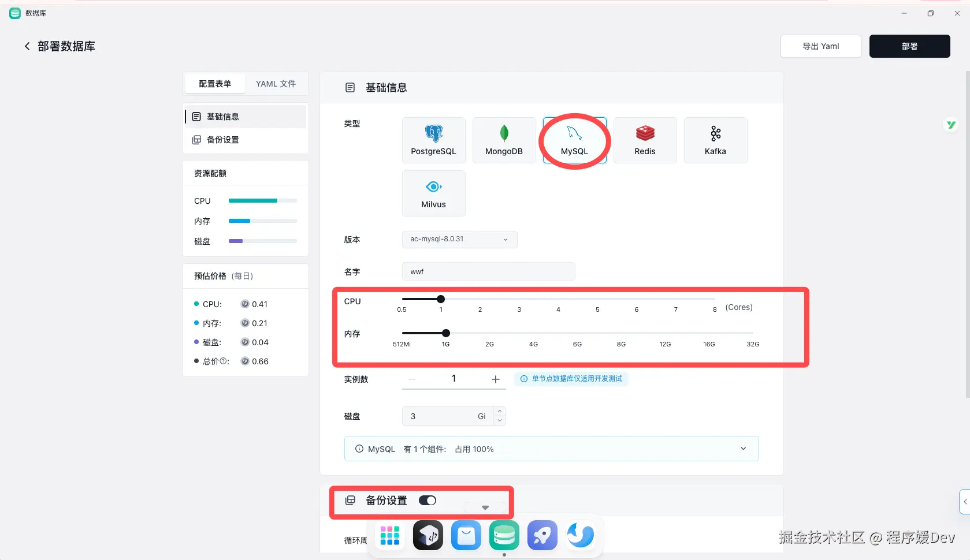This screenshot has width=970, height=560.
Task: Click the database name input field
Action: 489,271
